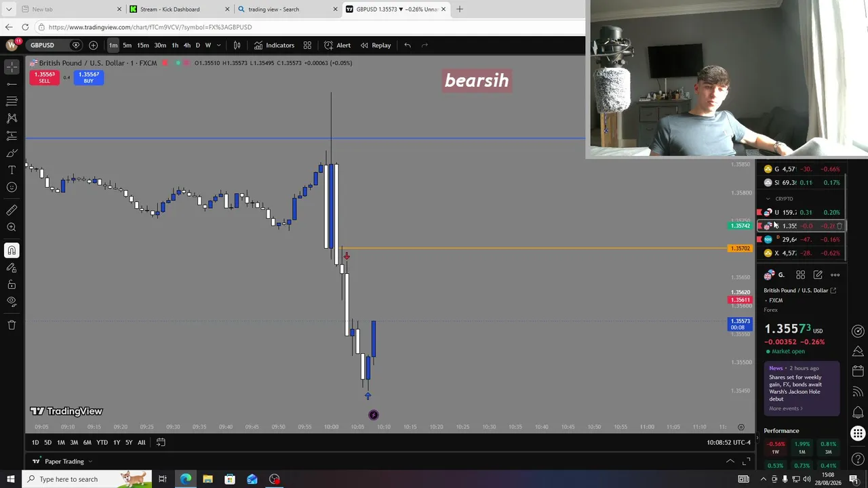Select the 1m timeframe
This screenshot has height=488, width=868.
(113, 45)
